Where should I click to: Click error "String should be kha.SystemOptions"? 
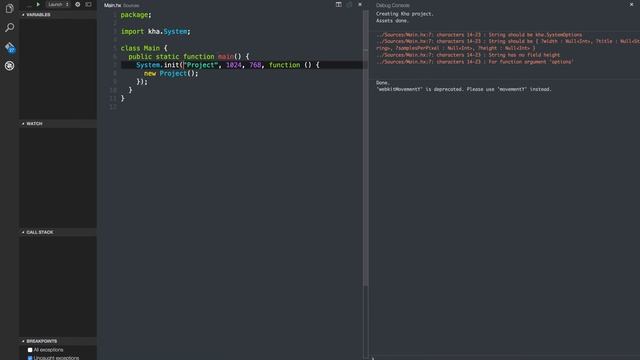(x=536, y=35)
